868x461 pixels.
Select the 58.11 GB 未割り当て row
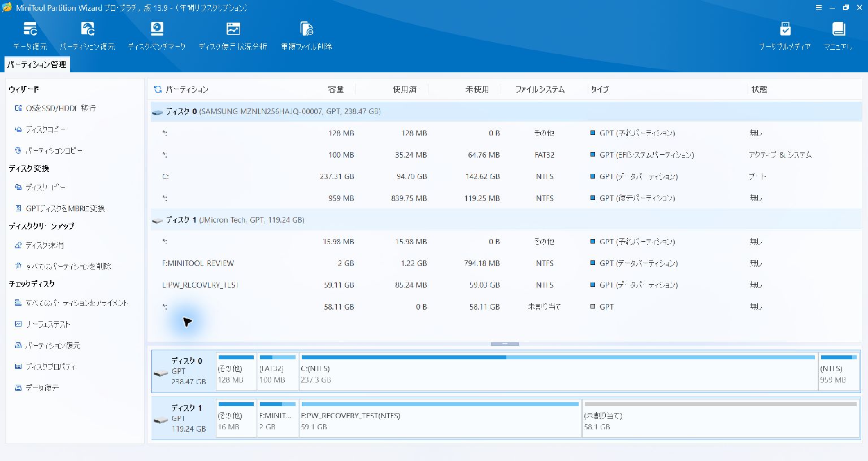pyautogui.click(x=506, y=307)
